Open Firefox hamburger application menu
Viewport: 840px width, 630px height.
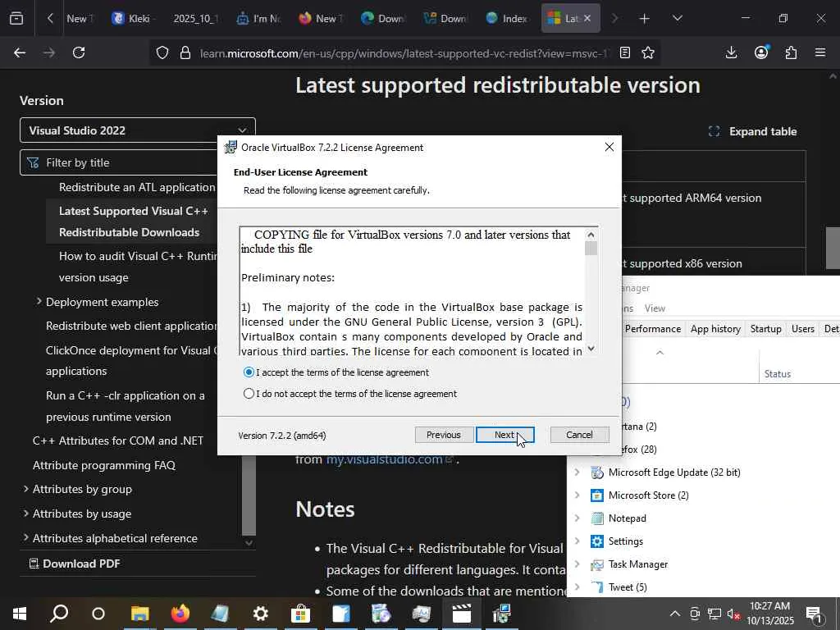820,52
